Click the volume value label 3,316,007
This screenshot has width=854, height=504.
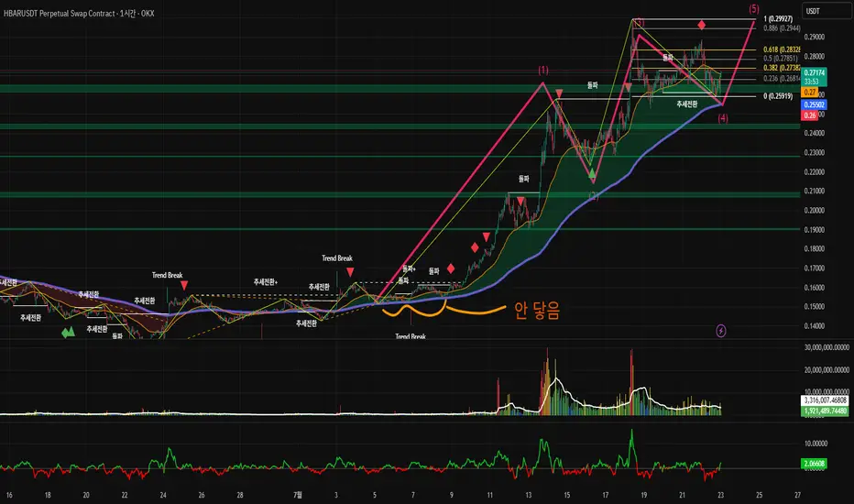click(826, 400)
